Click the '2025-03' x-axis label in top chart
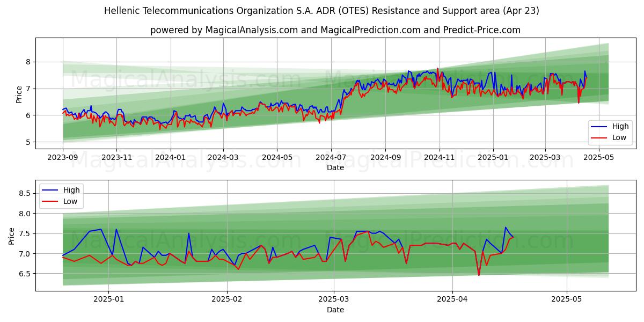 545,158
